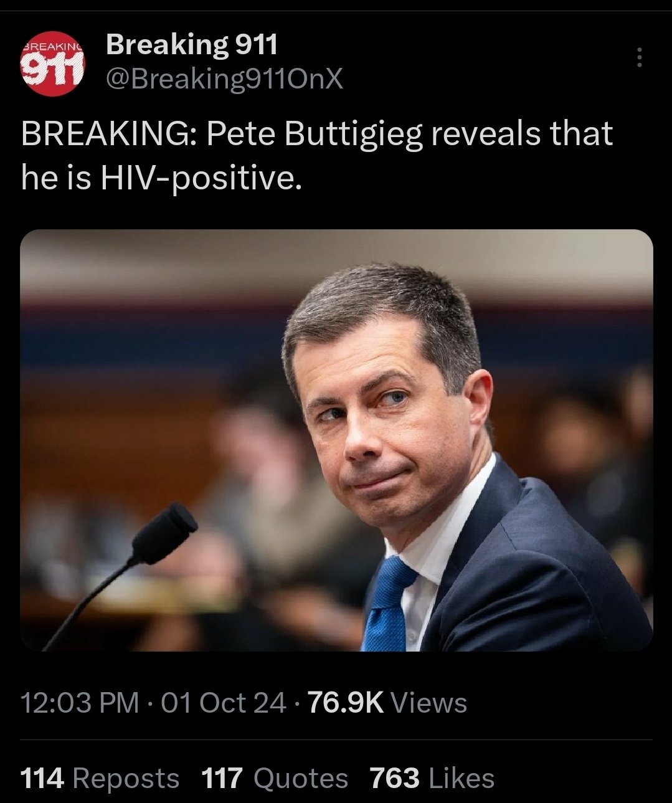Open the Breaking 911 profile avatar

coord(52,64)
